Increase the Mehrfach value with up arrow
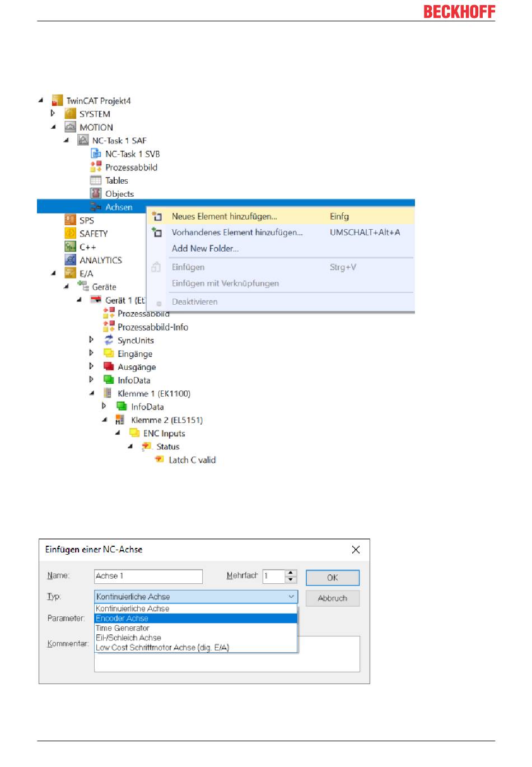This screenshot has height=767, width=532. coord(291,573)
